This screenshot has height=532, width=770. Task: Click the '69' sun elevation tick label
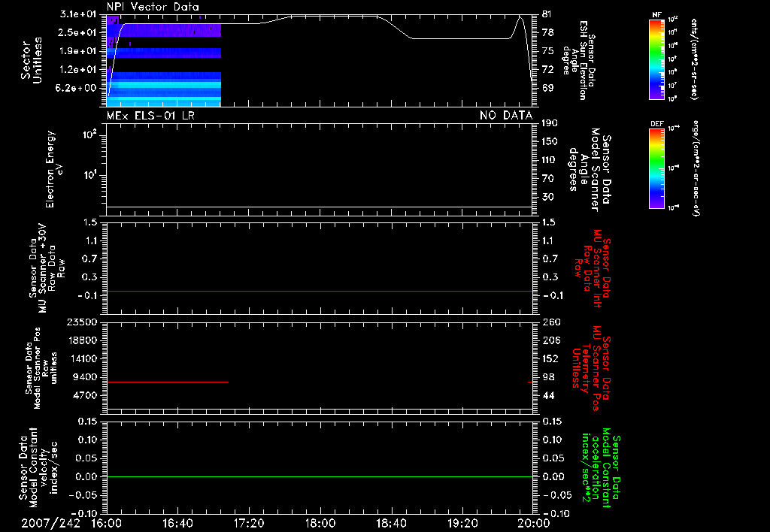(x=547, y=88)
